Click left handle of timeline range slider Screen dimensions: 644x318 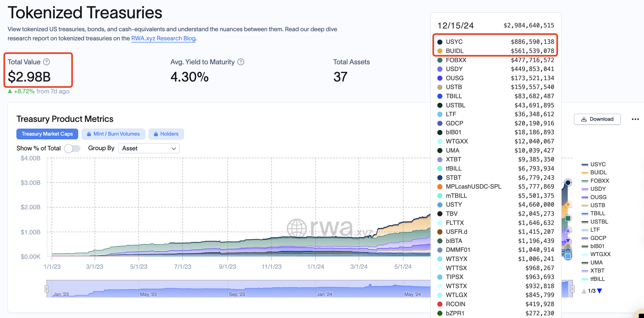[47, 289]
